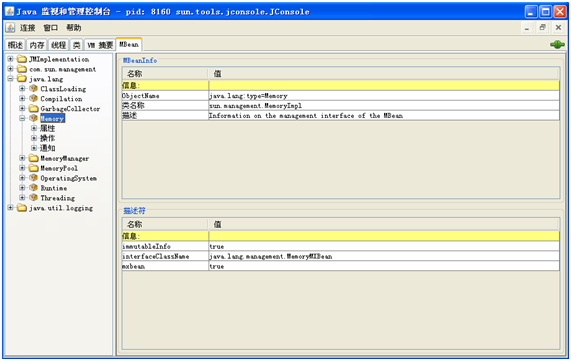
Task: Open the 窗口 menu
Action: pyautogui.click(x=51, y=28)
